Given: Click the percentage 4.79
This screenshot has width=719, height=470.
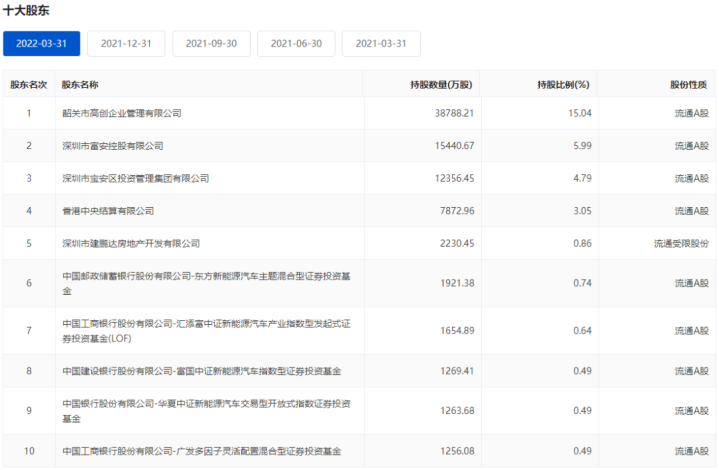Looking at the screenshot, I should click(582, 178).
